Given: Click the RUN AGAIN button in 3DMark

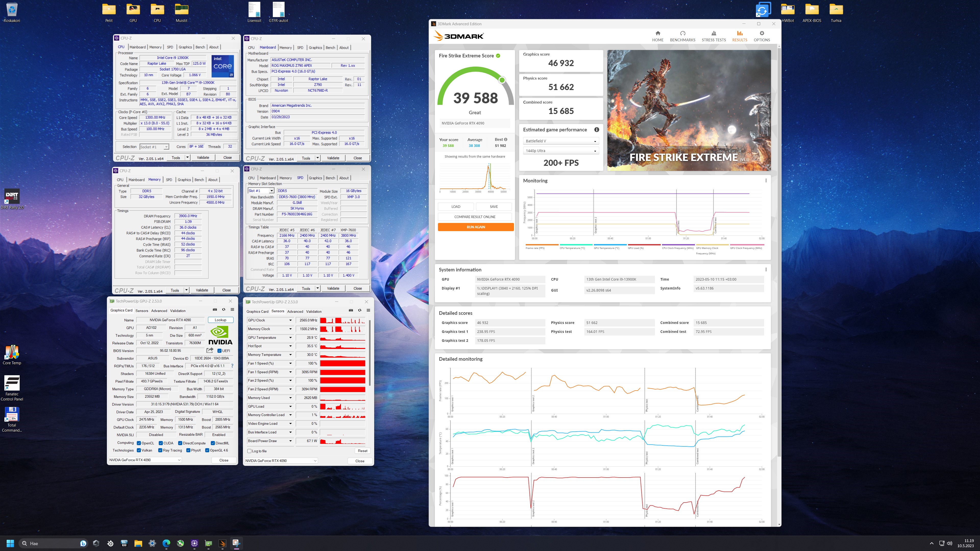Looking at the screenshot, I should [x=475, y=227].
